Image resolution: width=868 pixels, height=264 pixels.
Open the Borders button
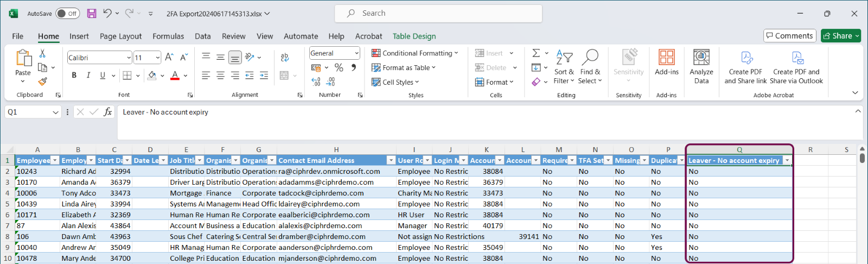pos(127,75)
